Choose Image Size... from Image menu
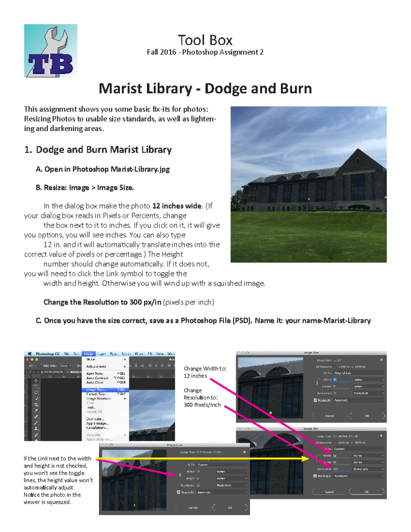The image size is (411, 532). click(x=105, y=390)
